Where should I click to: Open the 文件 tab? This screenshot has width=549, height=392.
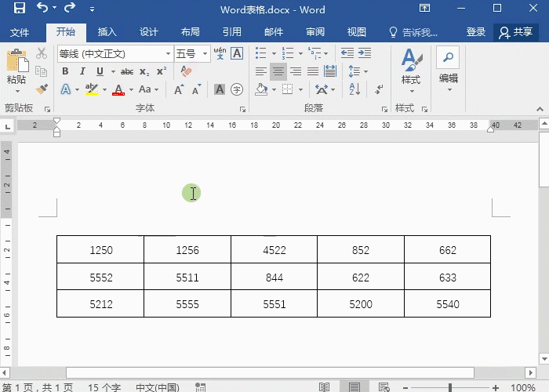tap(20, 33)
